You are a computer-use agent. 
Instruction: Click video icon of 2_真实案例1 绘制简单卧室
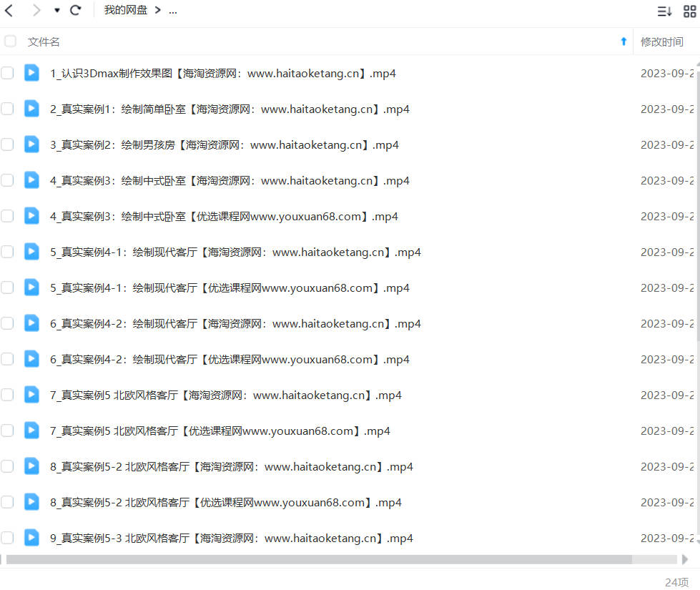(x=31, y=109)
